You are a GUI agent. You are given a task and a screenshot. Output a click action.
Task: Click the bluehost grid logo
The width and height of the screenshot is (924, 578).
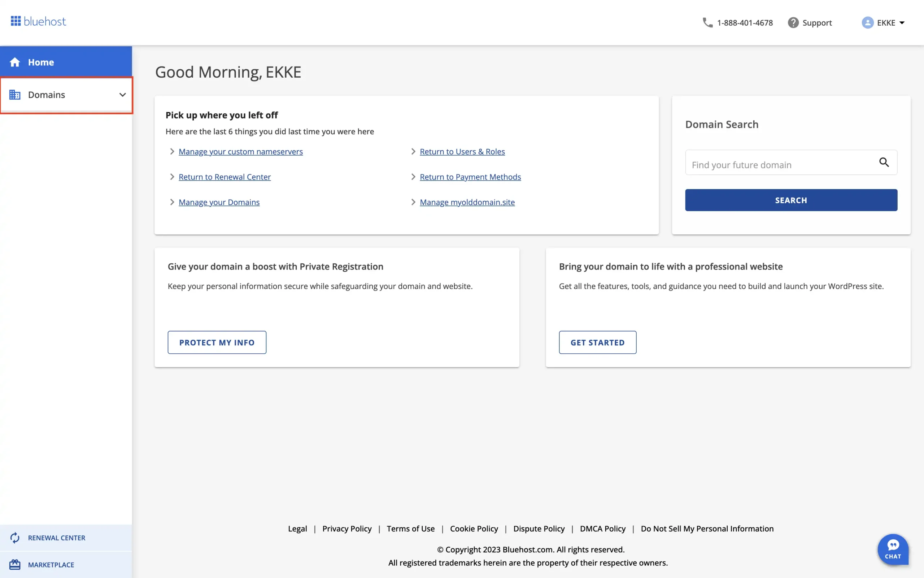[16, 21]
